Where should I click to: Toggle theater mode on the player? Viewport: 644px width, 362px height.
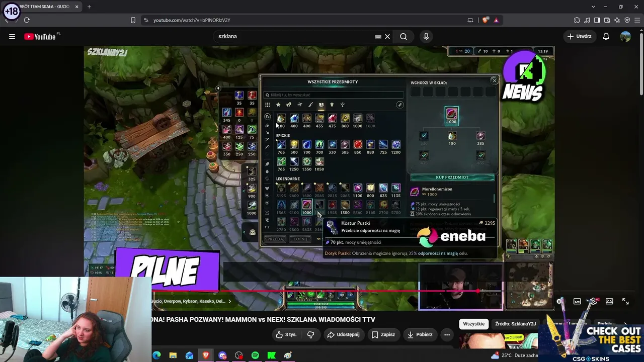tap(609, 301)
